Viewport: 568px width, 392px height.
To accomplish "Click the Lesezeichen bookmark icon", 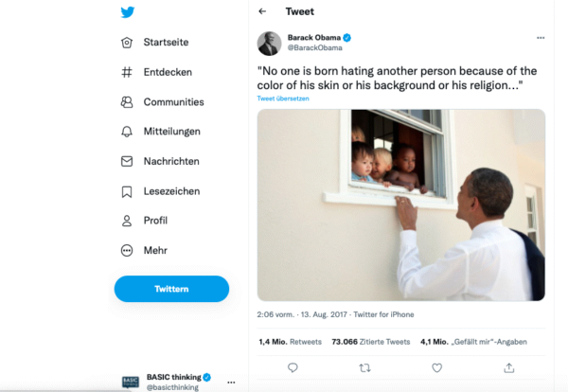I will click(127, 191).
